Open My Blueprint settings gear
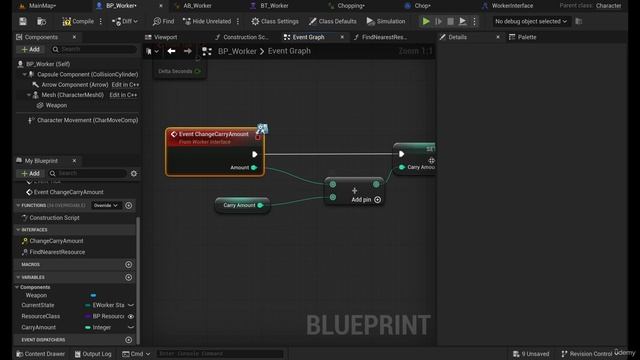The image size is (640, 360). [x=134, y=173]
